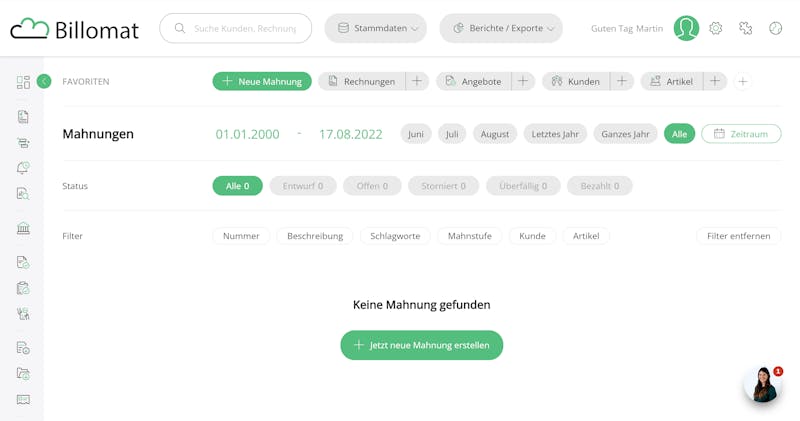Open start date 01.01.2000 picker
The image size is (800, 421).
pos(247,134)
